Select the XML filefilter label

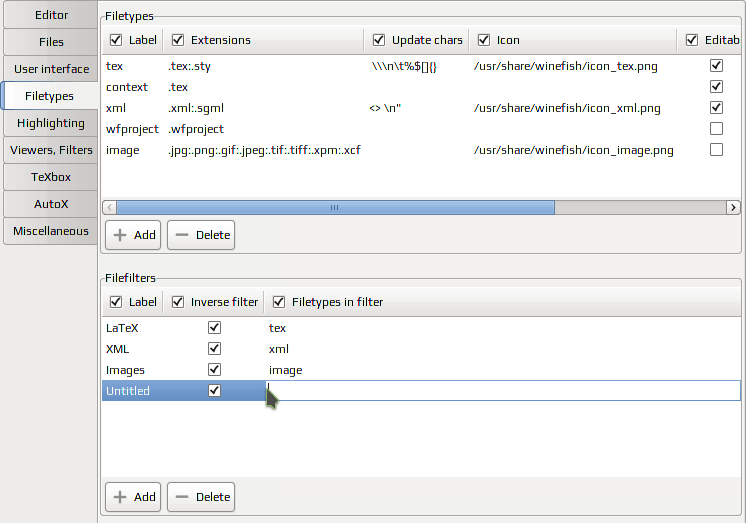click(117, 349)
